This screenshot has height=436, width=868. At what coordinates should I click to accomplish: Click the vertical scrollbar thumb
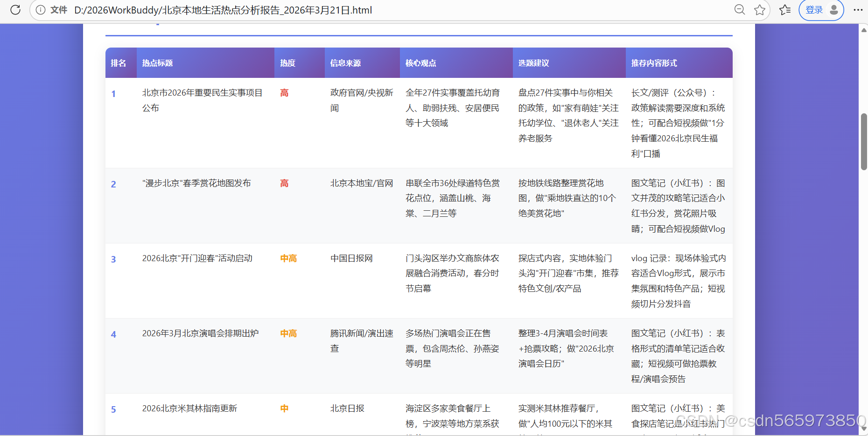point(864,141)
